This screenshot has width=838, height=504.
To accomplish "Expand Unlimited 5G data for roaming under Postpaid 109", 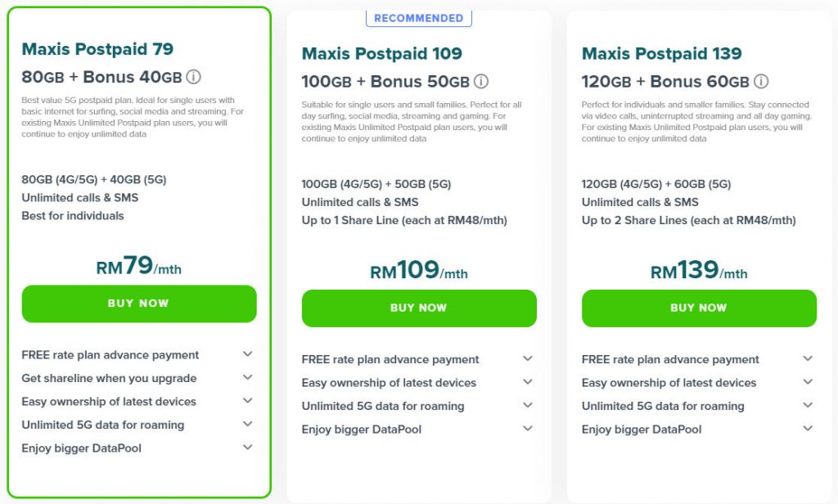I will [417, 406].
